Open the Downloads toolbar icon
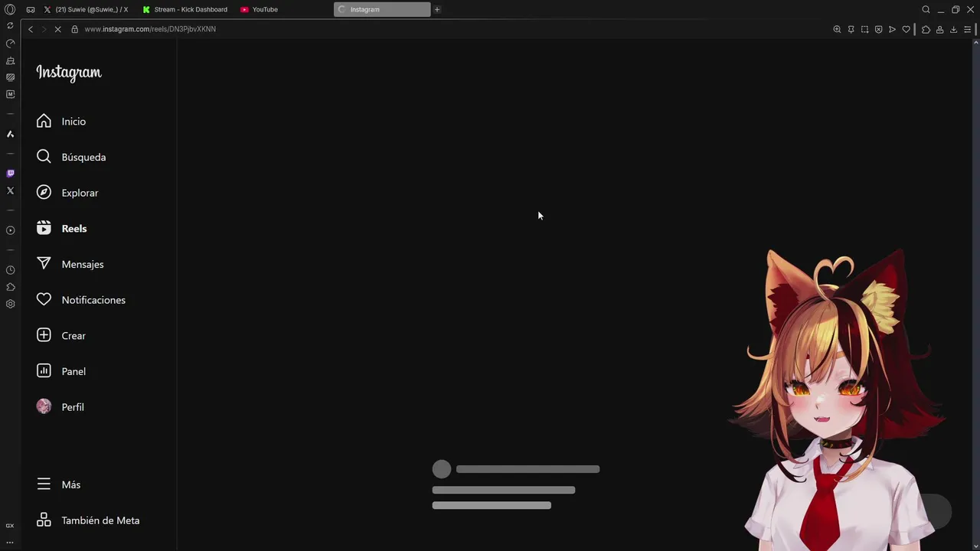Image resolution: width=980 pixels, height=551 pixels. tap(953, 29)
